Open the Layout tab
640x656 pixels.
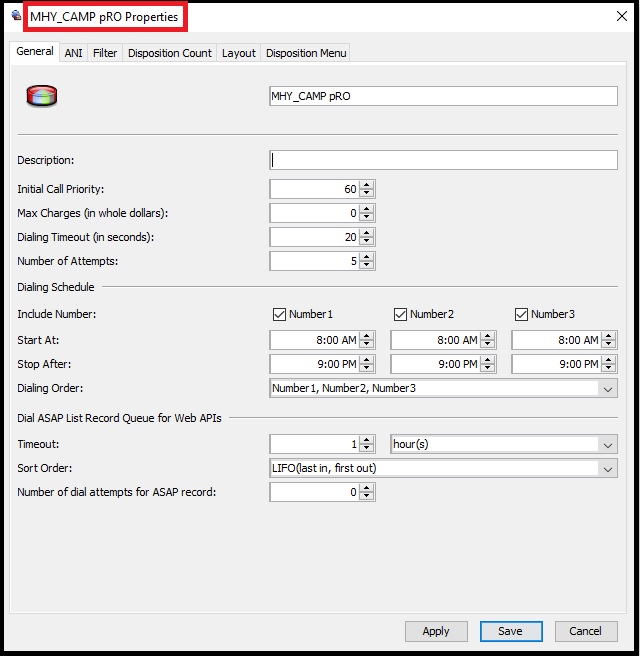click(x=238, y=53)
